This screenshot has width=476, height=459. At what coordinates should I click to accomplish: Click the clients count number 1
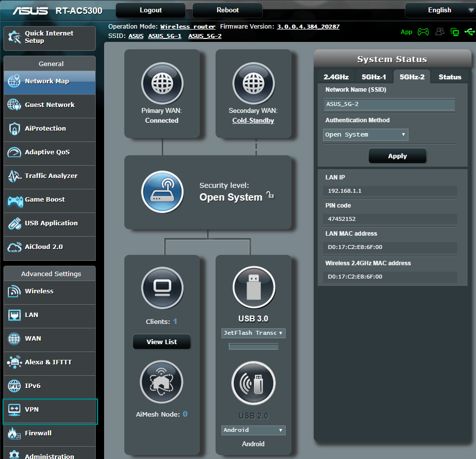(175, 321)
